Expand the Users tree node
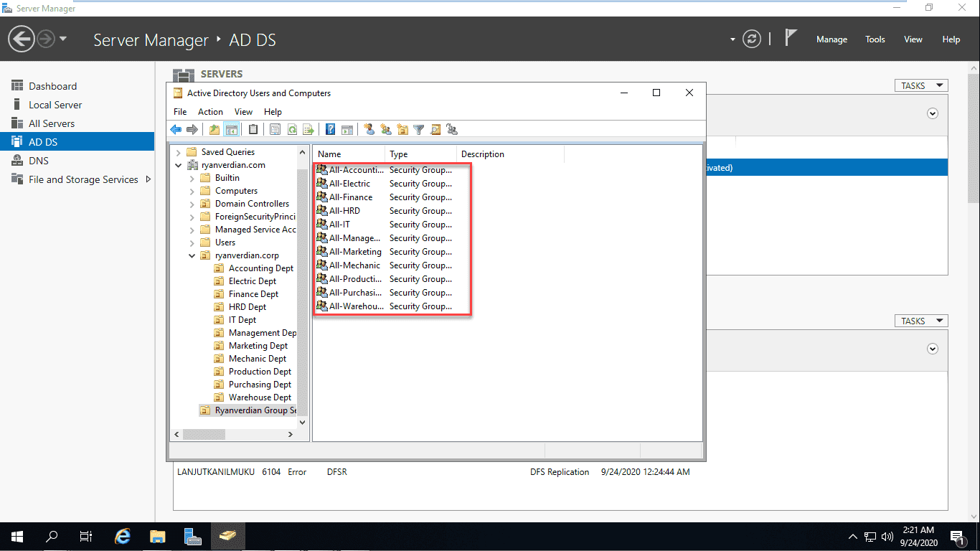Image resolution: width=980 pixels, height=551 pixels. click(192, 242)
